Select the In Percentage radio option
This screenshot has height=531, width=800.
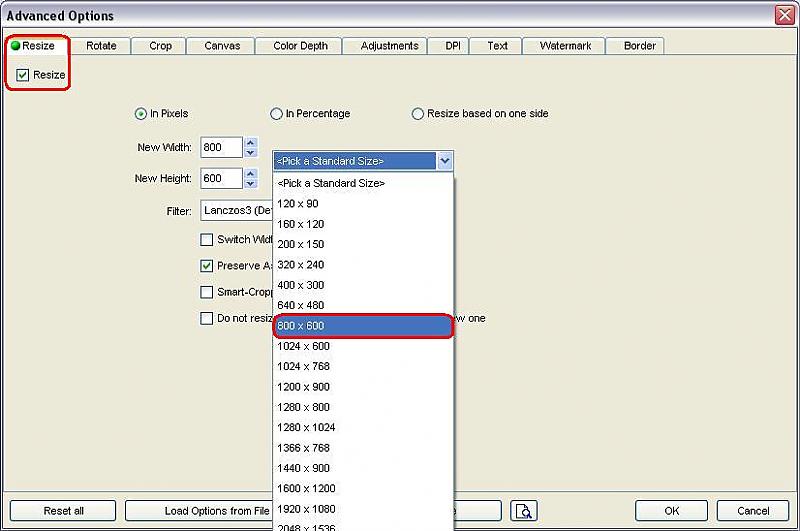point(277,114)
